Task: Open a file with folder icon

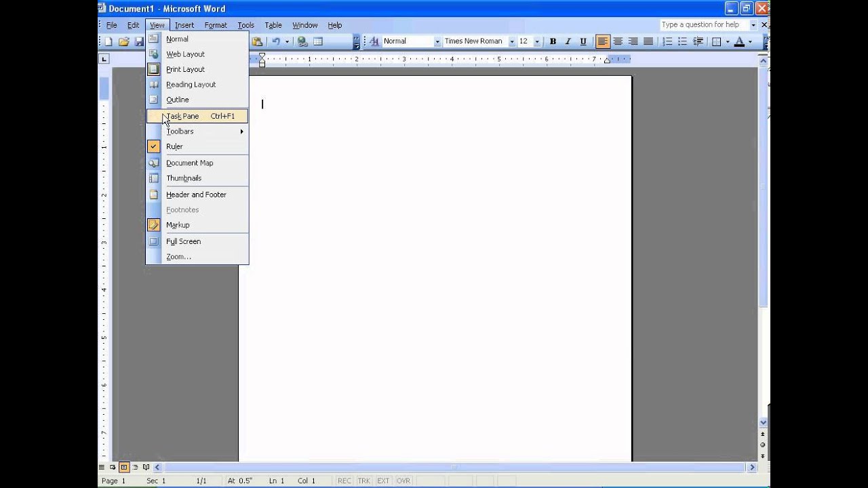Action: click(123, 41)
